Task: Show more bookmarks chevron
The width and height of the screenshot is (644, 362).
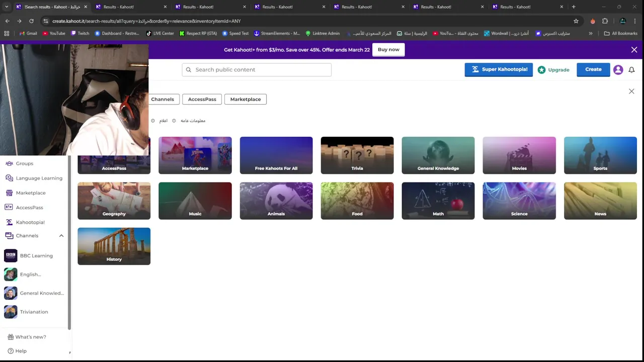Action: point(591,33)
